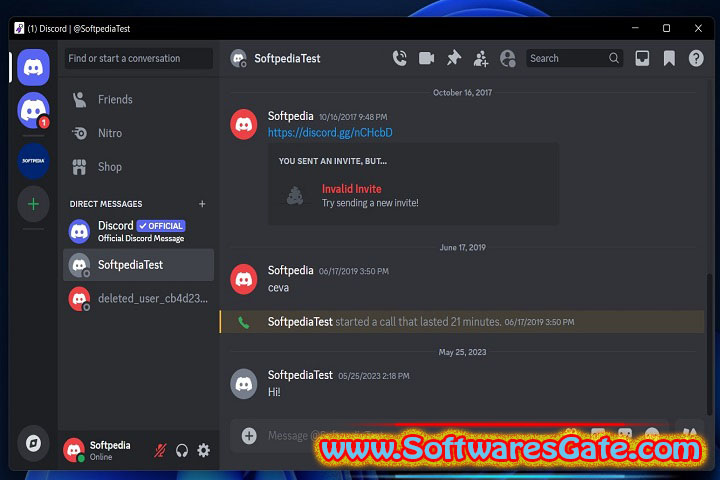The image size is (720, 480).
Task: Toggle microphone mute in user panel
Action: [160, 451]
